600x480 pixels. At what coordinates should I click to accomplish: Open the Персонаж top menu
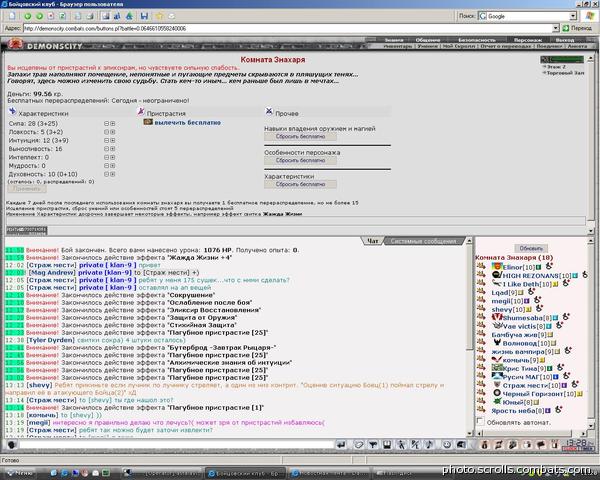[528, 40]
